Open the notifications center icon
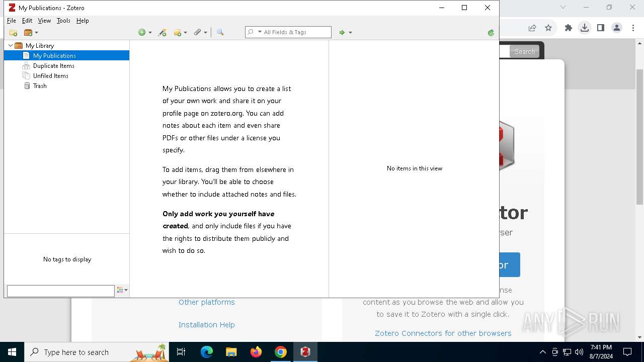The height and width of the screenshot is (362, 644). click(x=627, y=352)
